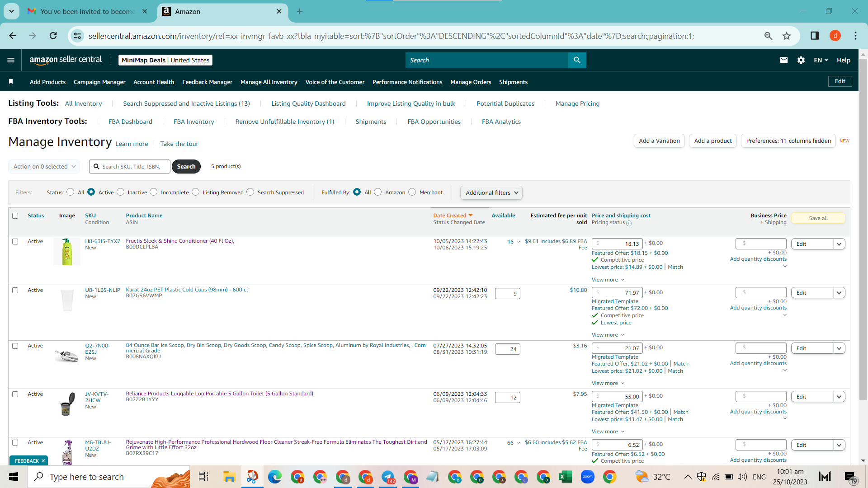Open the Fructis Sleek & Shine Conditioner title
Image resolution: width=868 pixels, height=488 pixels.
[x=180, y=241]
